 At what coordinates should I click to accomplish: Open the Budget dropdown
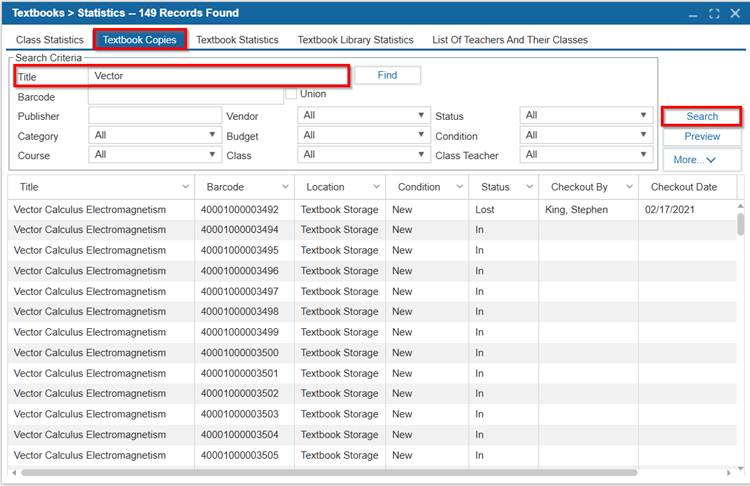(364, 135)
